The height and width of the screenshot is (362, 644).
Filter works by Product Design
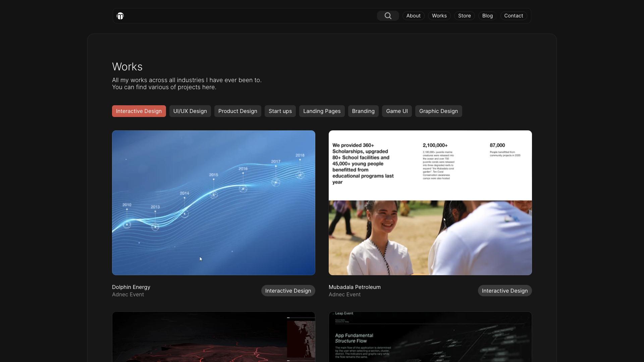[237, 111]
